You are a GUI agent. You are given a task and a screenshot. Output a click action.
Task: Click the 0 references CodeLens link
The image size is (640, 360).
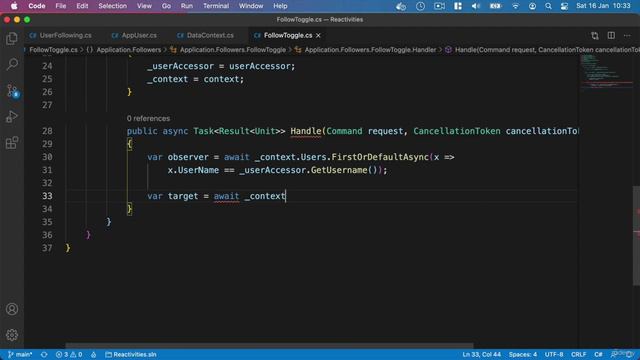point(148,118)
